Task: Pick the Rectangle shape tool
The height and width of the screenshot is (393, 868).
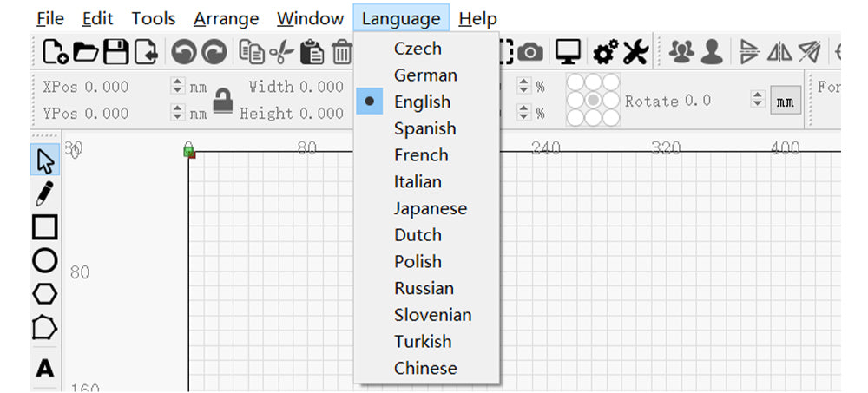Action: tap(44, 226)
